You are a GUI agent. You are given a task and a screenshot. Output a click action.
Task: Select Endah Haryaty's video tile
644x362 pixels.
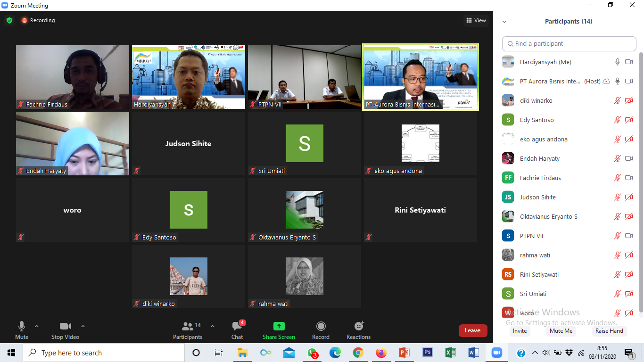[73, 143]
